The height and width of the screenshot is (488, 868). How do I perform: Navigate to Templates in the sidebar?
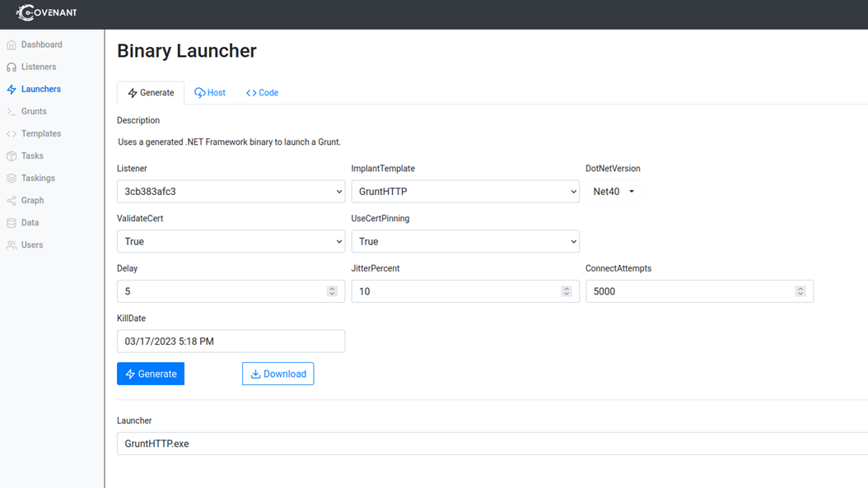39,133
